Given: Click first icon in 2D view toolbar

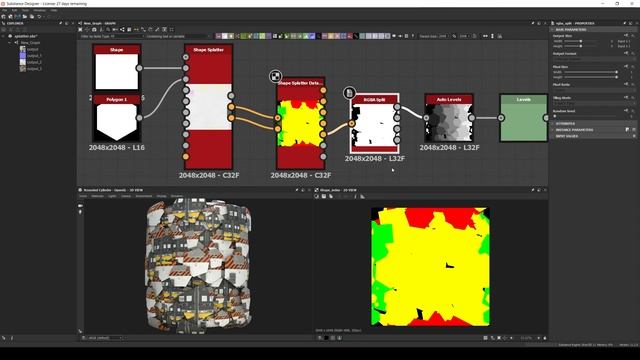Looking at the screenshot, I should pos(317,196).
